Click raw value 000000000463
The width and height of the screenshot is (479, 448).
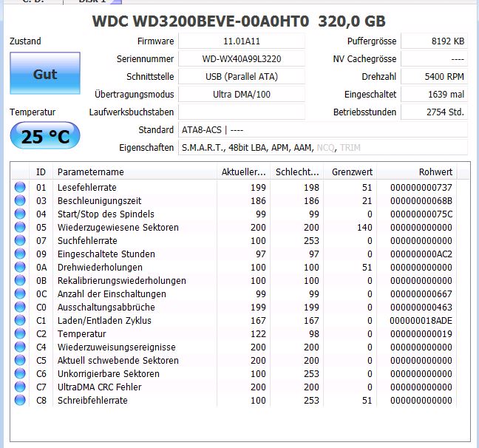pyautogui.click(x=421, y=307)
